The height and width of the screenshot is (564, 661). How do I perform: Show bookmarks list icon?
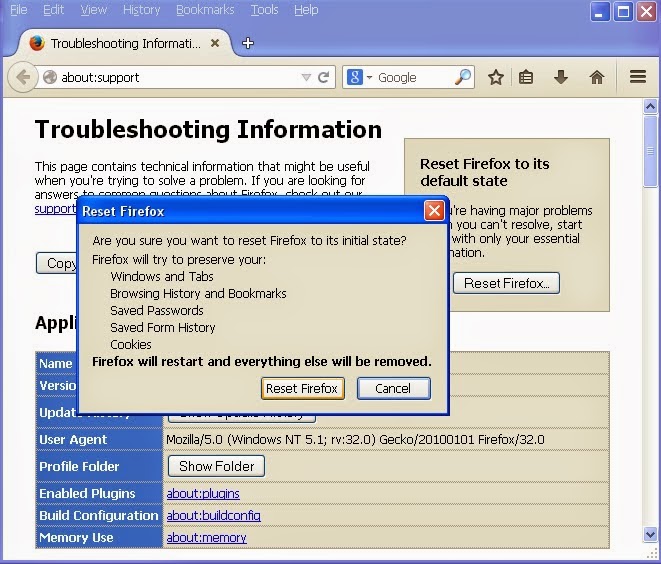point(526,77)
